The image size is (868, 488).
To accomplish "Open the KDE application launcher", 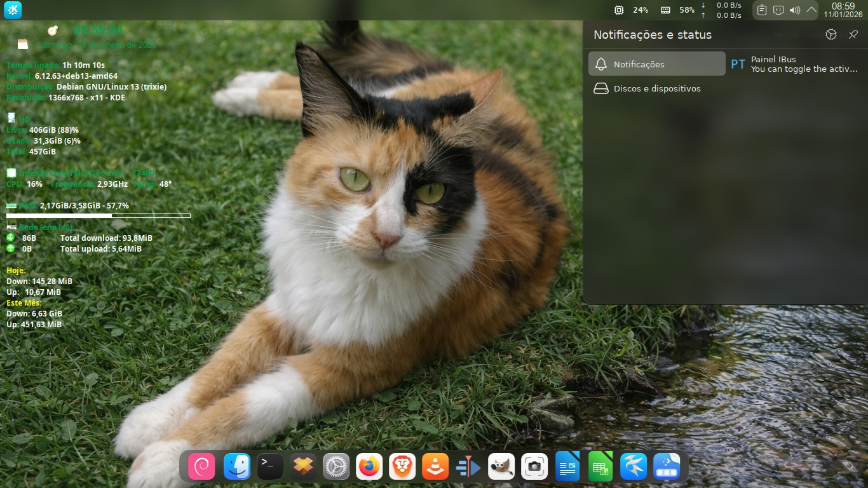I will coord(13,10).
